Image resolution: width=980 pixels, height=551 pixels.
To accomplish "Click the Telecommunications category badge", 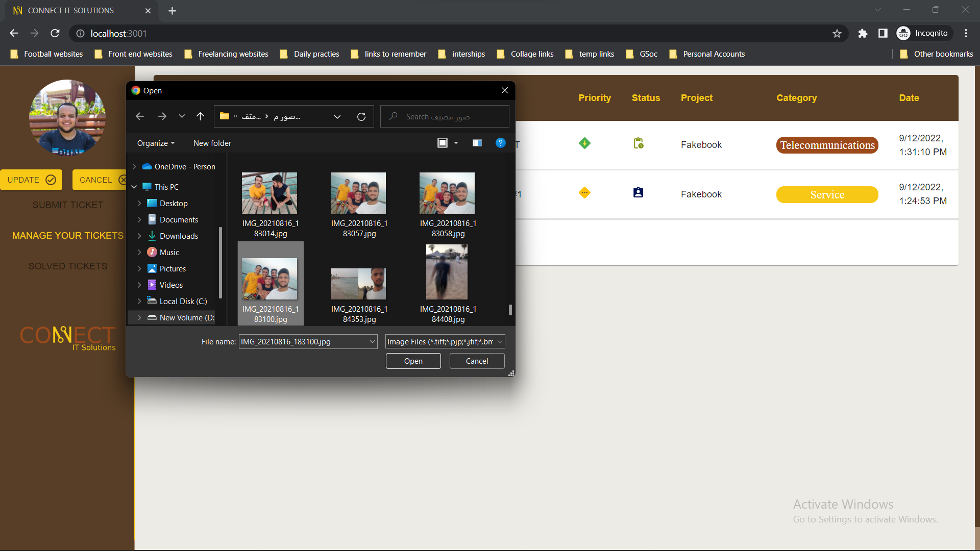I will coord(827,145).
